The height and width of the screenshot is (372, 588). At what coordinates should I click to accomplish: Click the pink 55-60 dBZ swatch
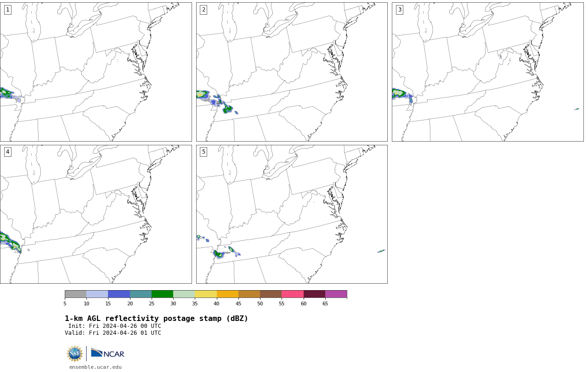pos(293,294)
